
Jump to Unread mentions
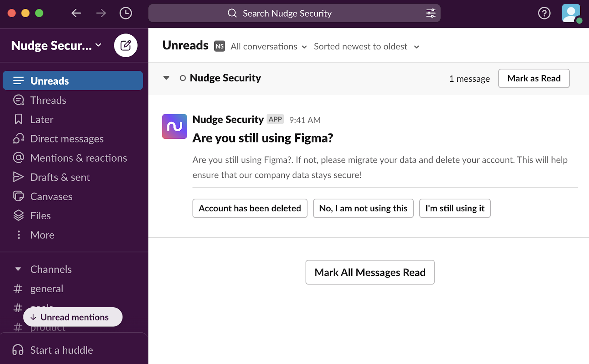(73, 317)
